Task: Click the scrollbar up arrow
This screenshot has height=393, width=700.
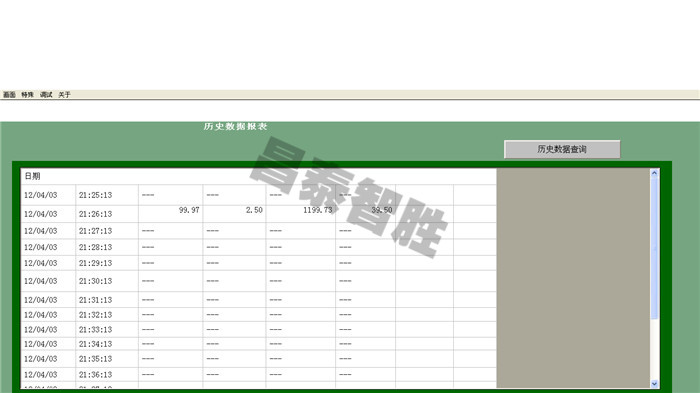Action: (x=654, y=173)
